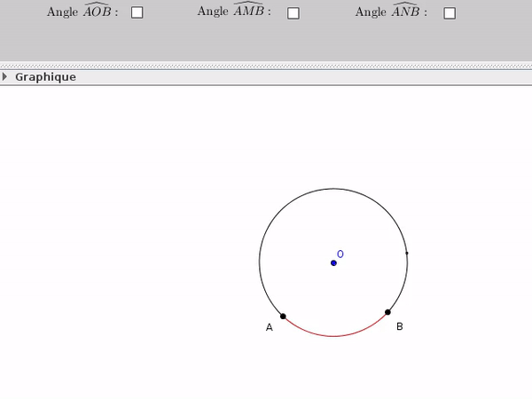
Task: Click the blue label O
Action: pyautogui.click(x=340, y=254)
